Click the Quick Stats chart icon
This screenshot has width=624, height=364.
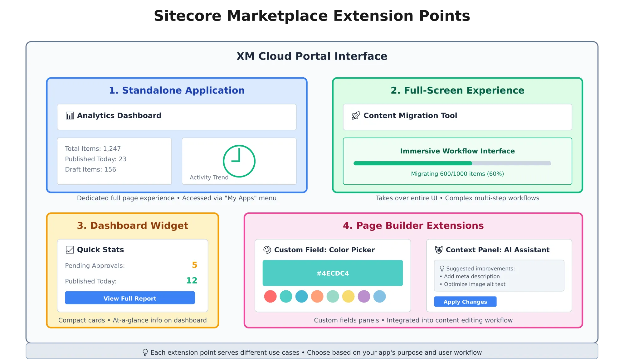coord(70,250)
